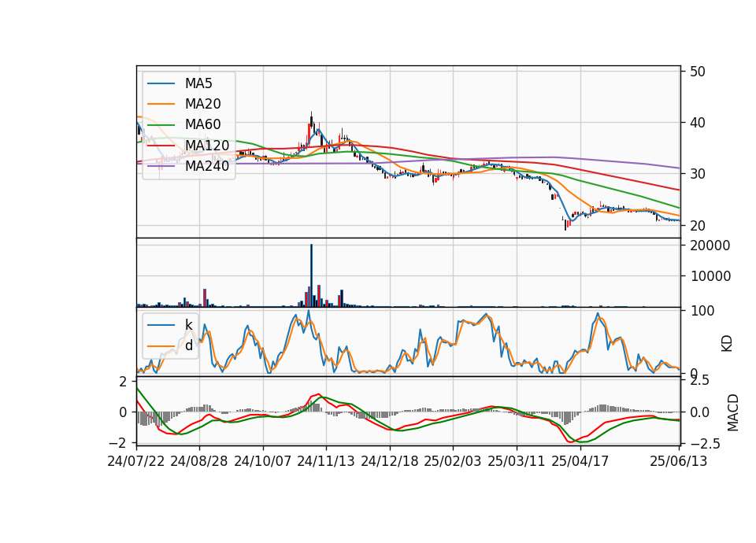The width and height of the screenshot is (756, 543).
Task: Click the MACD axis title
Action: tap(733, 412)
